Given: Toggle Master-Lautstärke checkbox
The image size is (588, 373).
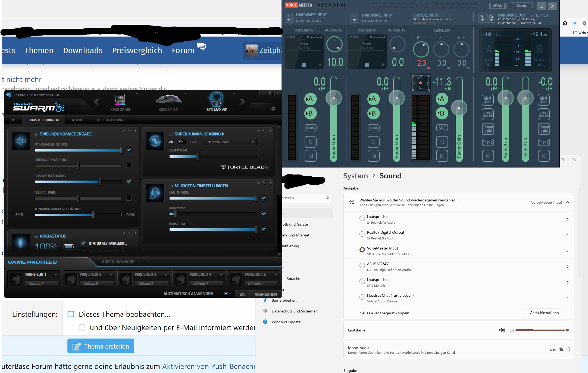Looking at the screenshot, I should coord(129,150).
